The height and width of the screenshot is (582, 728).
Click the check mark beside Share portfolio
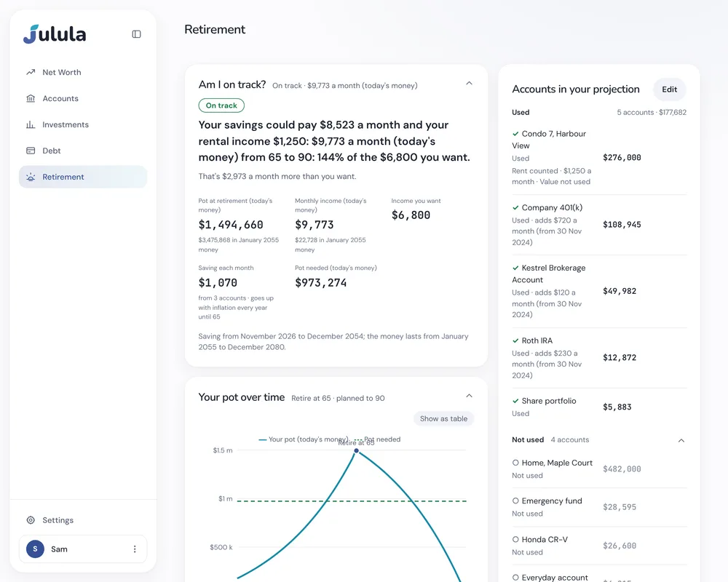[x=515, y=401]
